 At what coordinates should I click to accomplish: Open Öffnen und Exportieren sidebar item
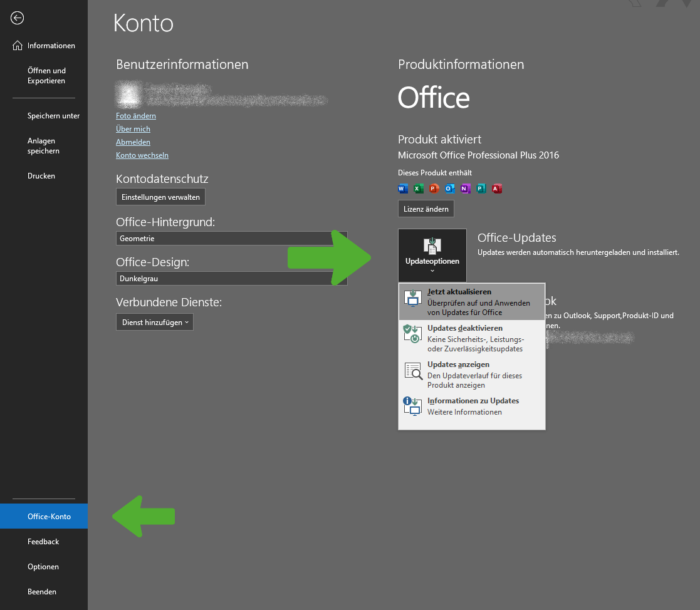(44, 75)
